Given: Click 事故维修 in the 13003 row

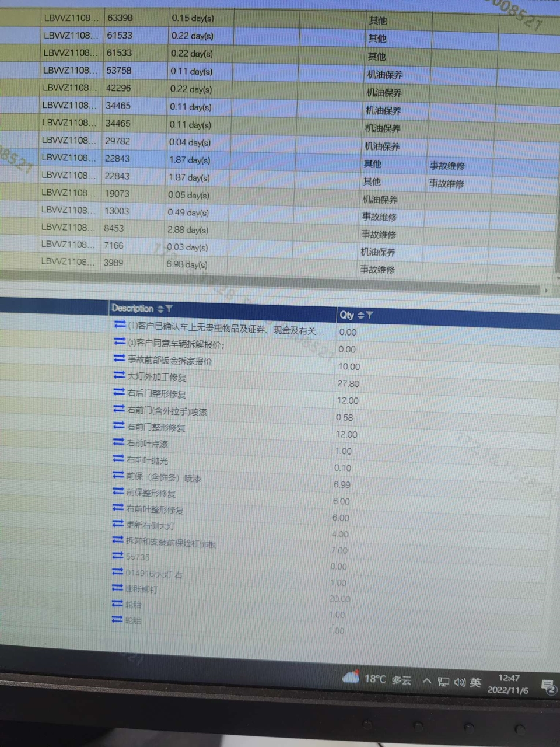Looking at the screenshot, I should 379,217.
